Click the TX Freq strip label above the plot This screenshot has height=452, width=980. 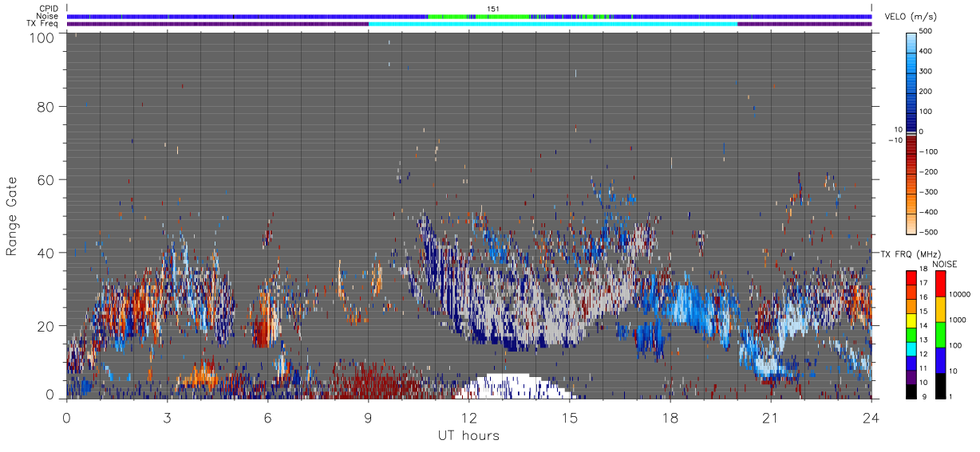pos(42,23)
